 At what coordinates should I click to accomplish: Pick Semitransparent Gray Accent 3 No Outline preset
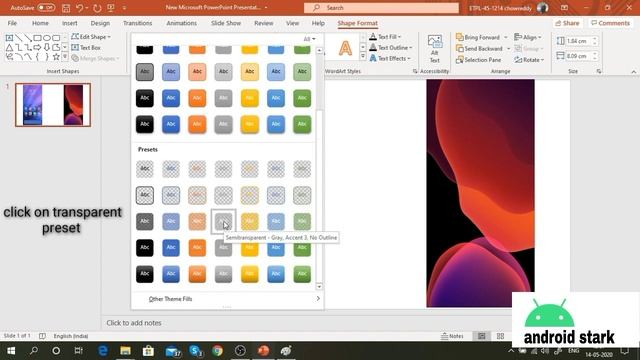pyautogui.click(x=223, y=222)
